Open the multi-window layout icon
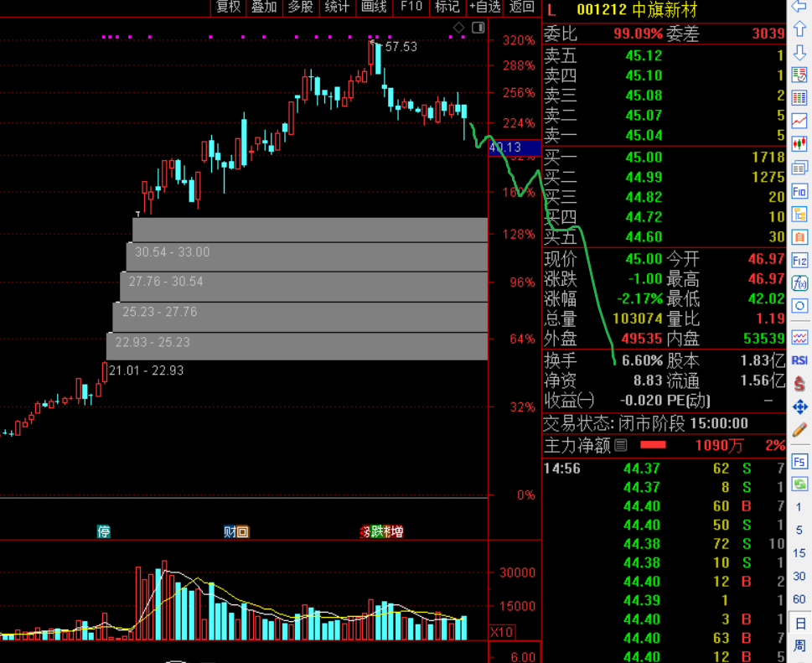This screenshot has width=812, height=663. click(x=799, y=168)
